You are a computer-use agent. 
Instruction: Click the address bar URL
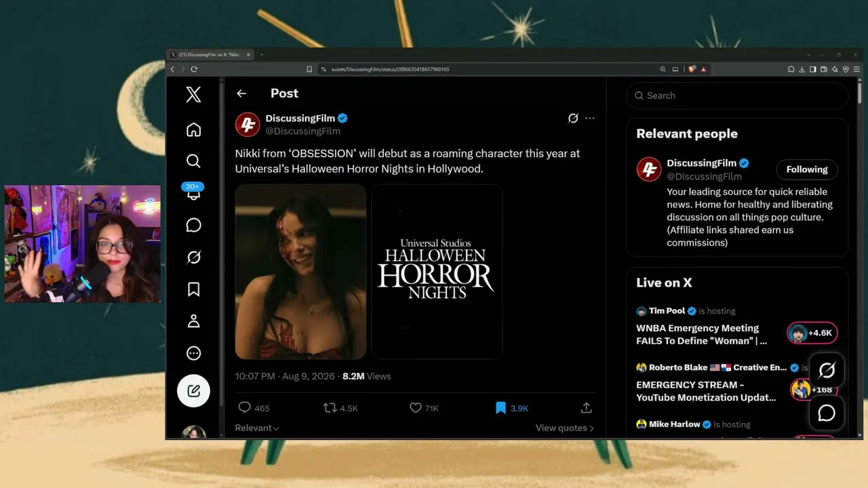390,69
